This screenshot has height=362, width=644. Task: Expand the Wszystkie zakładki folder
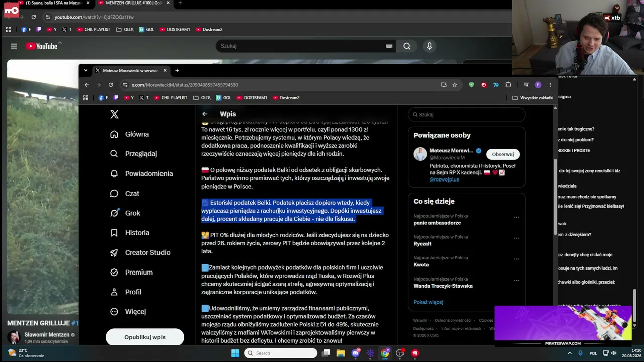tap(533, 98)
